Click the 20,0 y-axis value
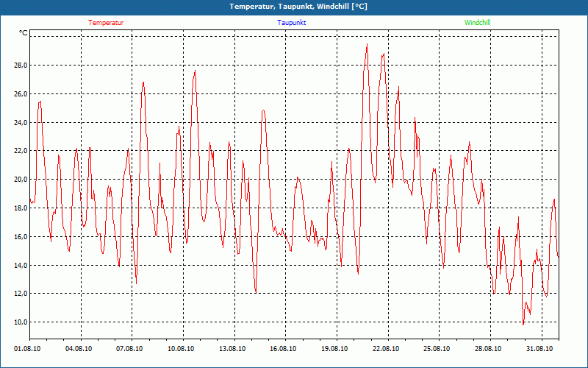The width and height of the screenshot is (588, 368). tap(21, 179)
